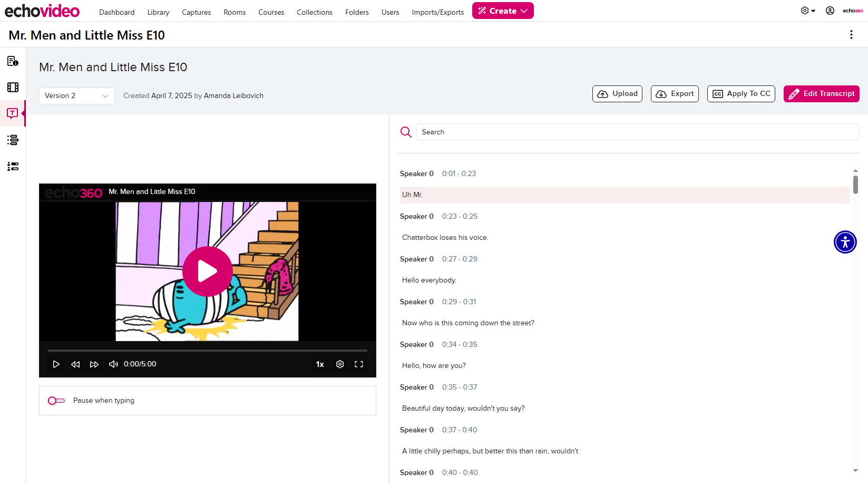The width and height of the screenshot is (868, 484).
Task: Click the Export button
Action: (675, 94)
